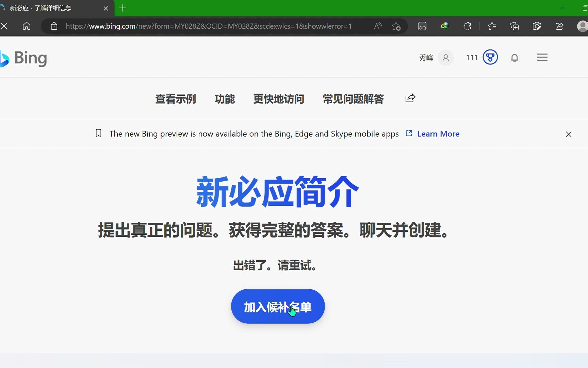588x368 pixels.
Task: Add this page to favorites star
Action: 396,26
